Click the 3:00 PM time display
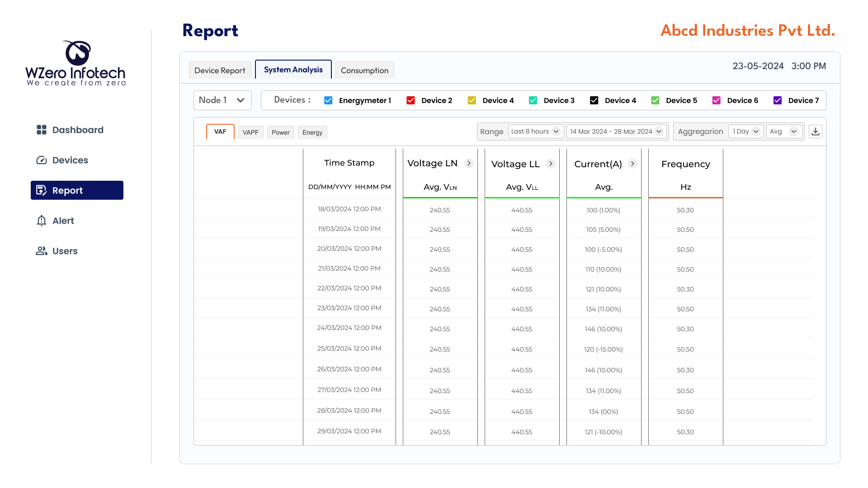Screen dimensions: 868x488 click(808, 66)
